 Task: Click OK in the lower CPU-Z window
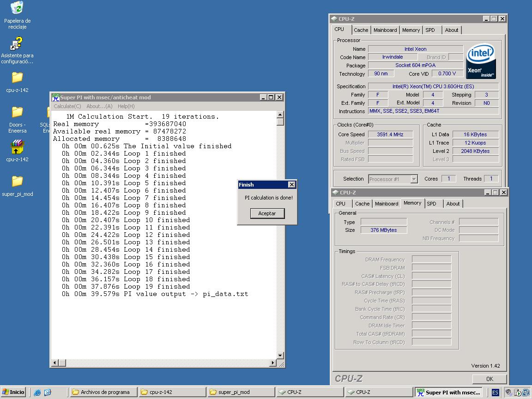[490, 379]
